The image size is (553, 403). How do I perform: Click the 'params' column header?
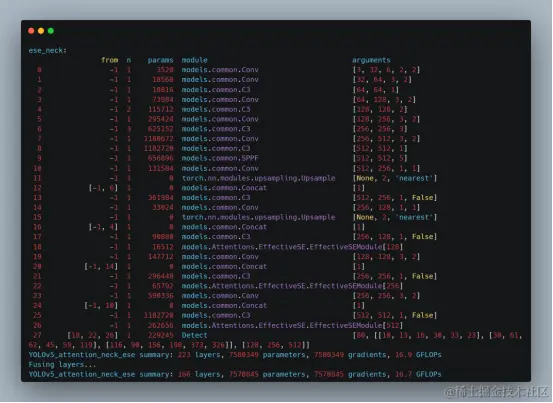click(x=160, y=60)
